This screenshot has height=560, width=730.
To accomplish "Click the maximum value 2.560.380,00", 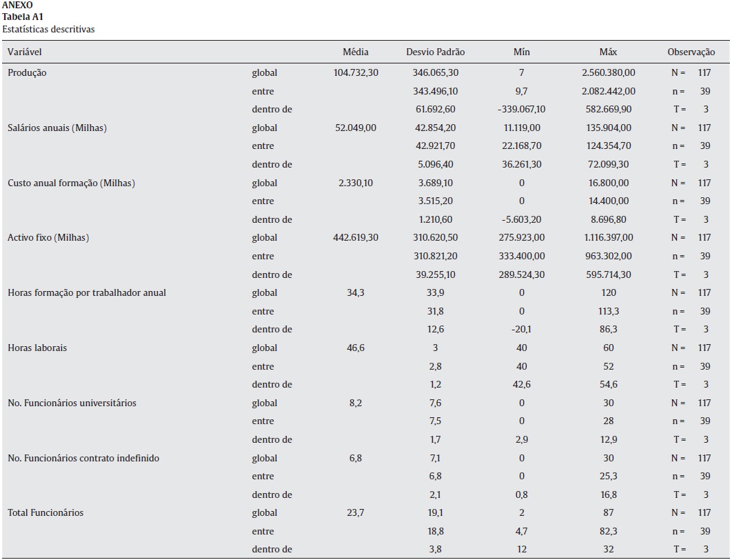I will click(608, 72).
